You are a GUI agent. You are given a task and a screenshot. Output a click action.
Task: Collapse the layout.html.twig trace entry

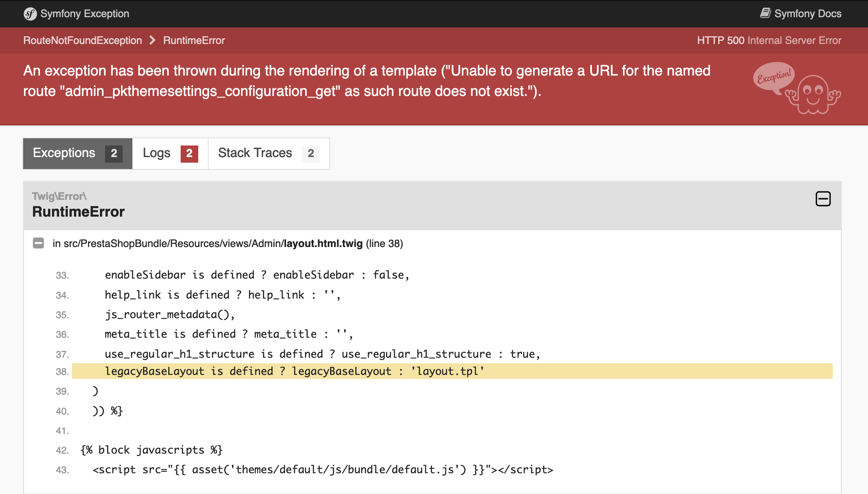38,243
